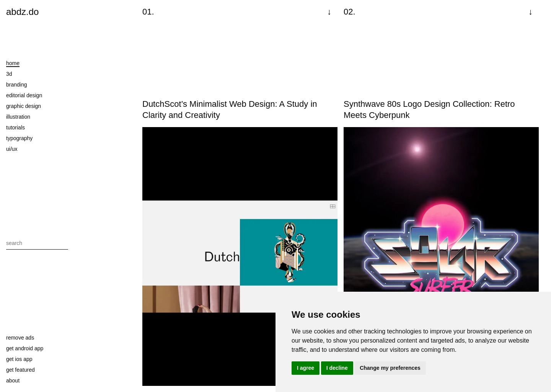Screen dimensions: 551x392
Task: Click the grid icon on DutchScot image
Action: coord(333,206)
